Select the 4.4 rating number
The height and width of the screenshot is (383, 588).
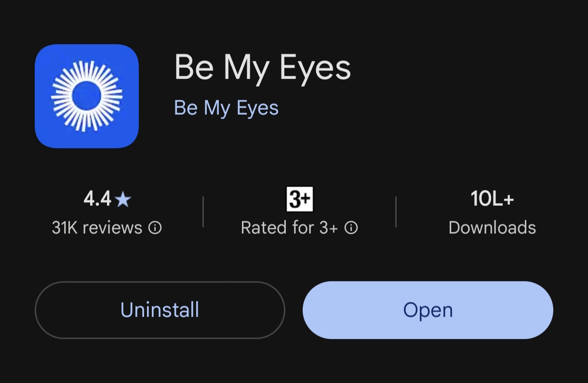click(x=97, y=198)
